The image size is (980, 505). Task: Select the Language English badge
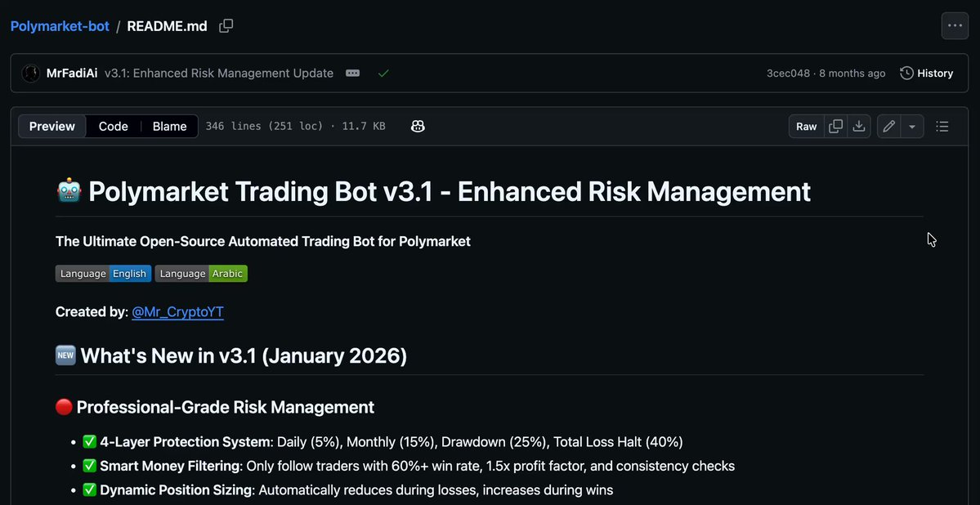(x=103, y=274)
